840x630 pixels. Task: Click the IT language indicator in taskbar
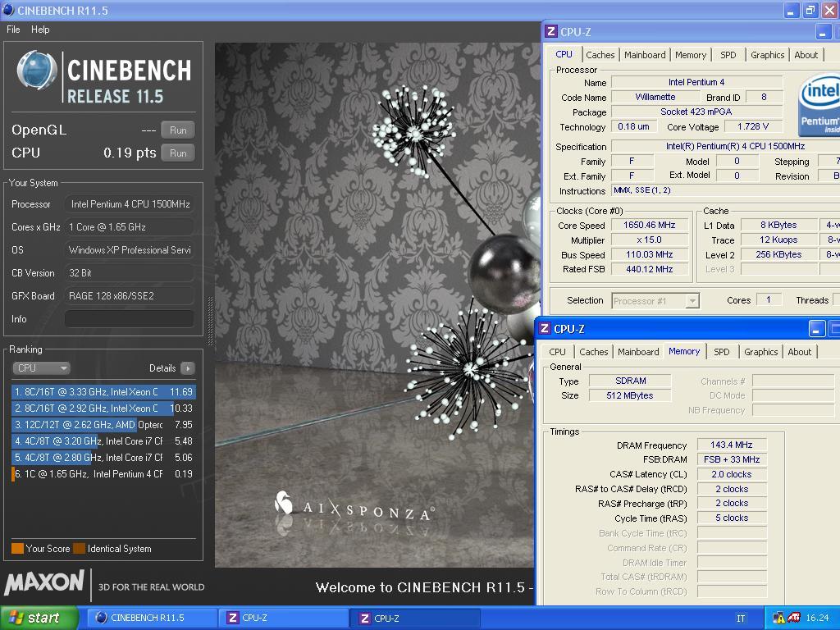click(741, 619)
